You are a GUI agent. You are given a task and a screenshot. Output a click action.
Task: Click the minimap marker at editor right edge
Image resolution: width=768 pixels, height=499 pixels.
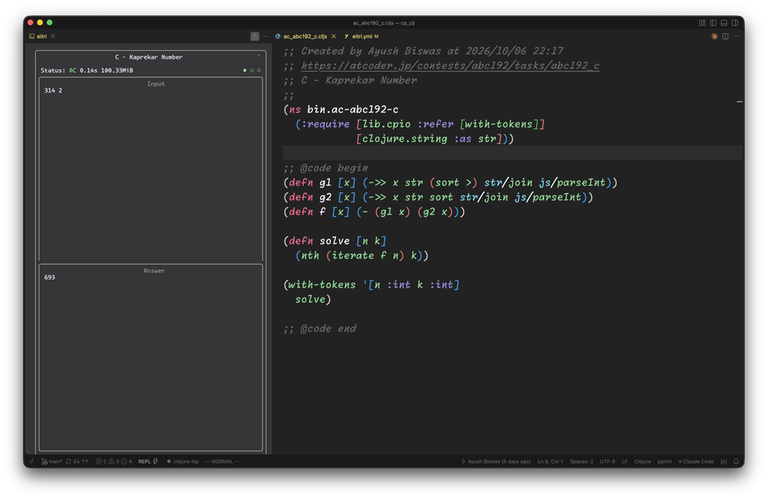click(739, 102)
